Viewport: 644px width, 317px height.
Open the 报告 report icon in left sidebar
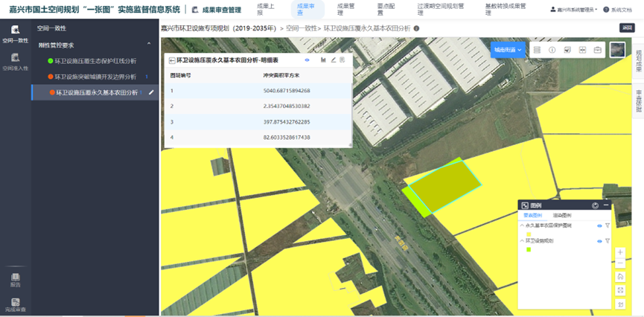[15, 279]
